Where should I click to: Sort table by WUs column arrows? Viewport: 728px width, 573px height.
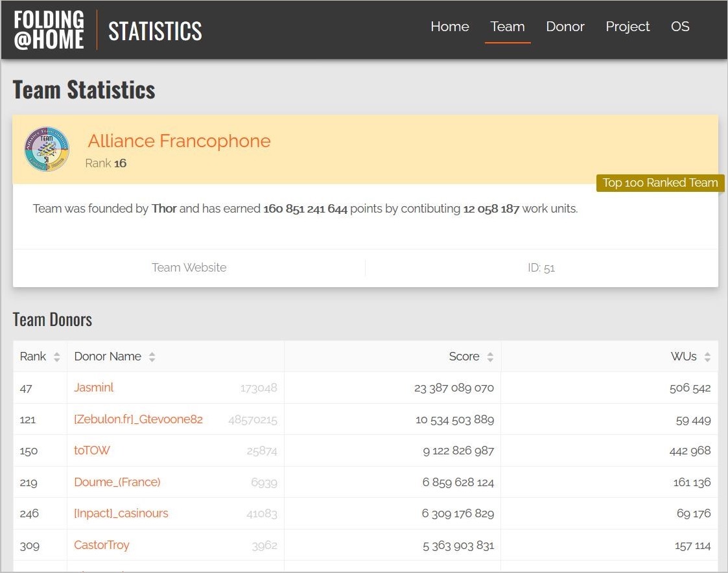707,357
